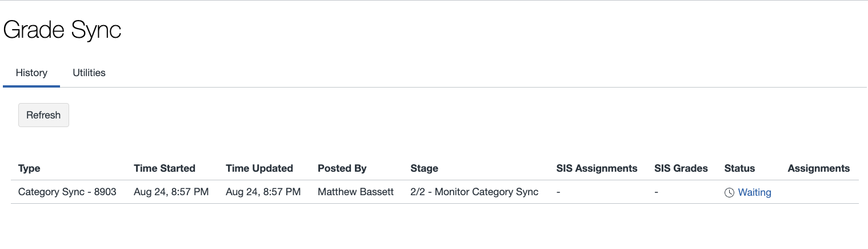868x249 pixels.
Task: Switch to the Utilities tab
Action: coord(89,73)
